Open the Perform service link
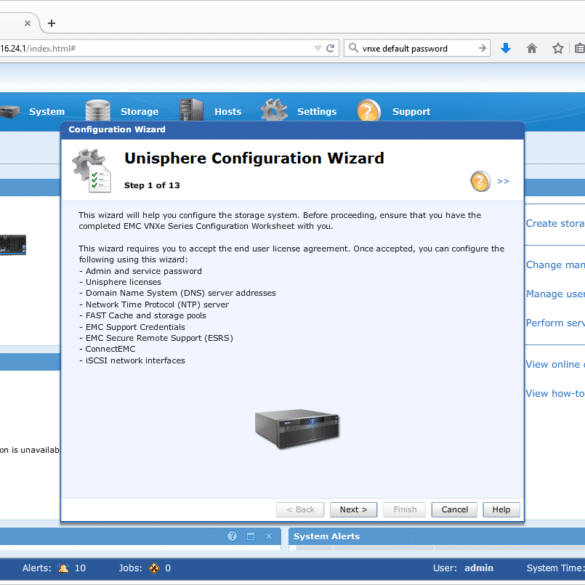Image resolution: width=585 pixels, height=585 pixels. 555,323
